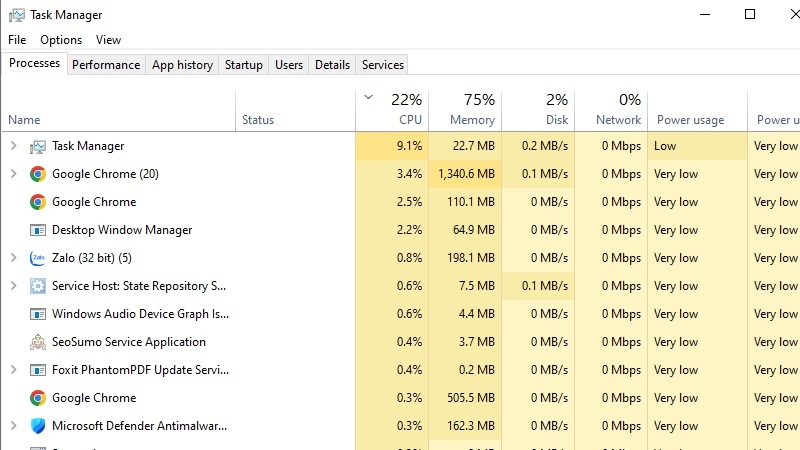
Task: Open the Startup tab
Action: pos(243,65)
